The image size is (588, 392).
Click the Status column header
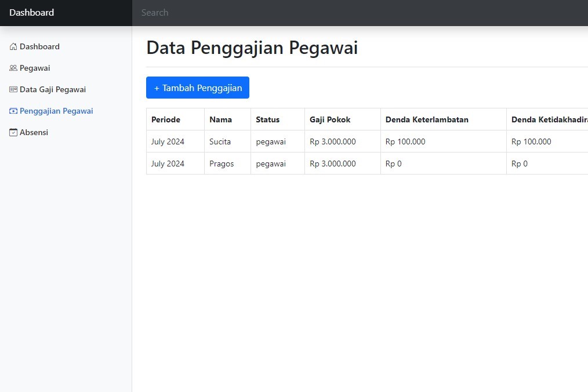267,119
